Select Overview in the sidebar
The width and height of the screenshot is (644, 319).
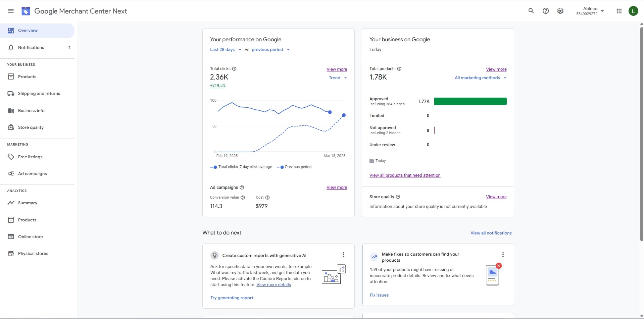point(37,31)
